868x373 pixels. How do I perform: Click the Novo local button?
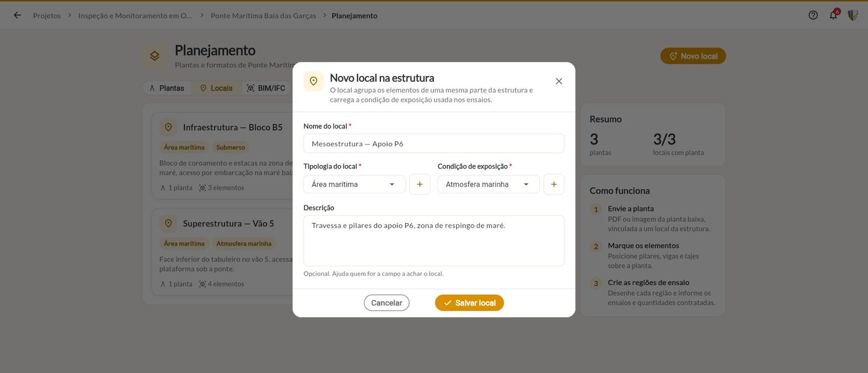click(x=693, y=56)
